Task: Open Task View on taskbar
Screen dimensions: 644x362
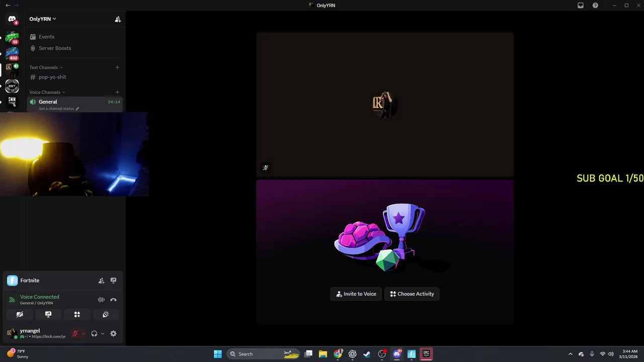Action: click(x=309, y=354)
